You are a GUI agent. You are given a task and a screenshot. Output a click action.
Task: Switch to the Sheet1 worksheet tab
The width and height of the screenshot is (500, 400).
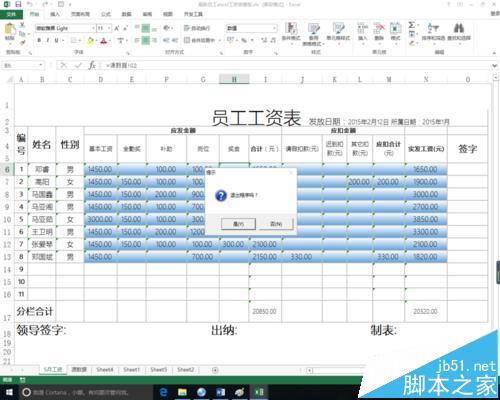click(131, 370)
